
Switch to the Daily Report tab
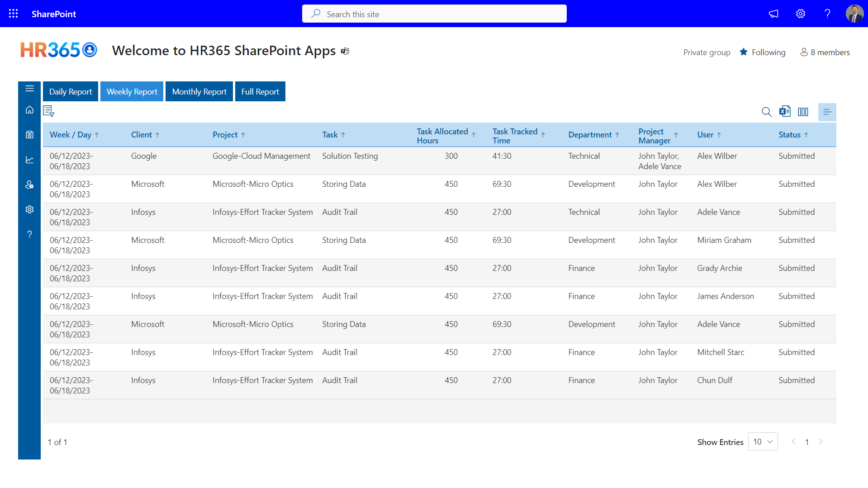pyautogui.click(x=71, y=91)
